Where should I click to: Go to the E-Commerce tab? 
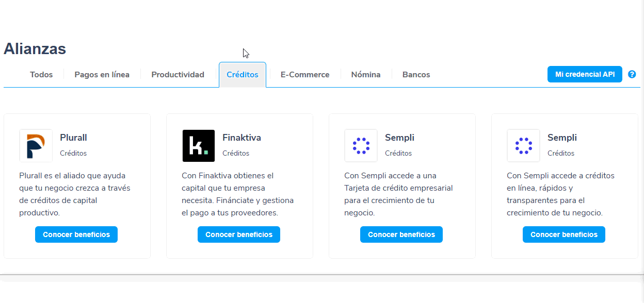305,75
